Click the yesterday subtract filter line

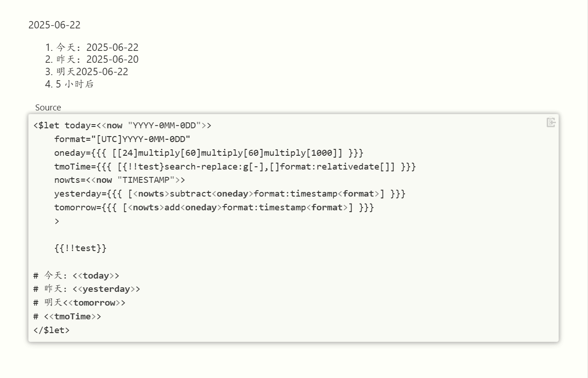coord(230,194)
